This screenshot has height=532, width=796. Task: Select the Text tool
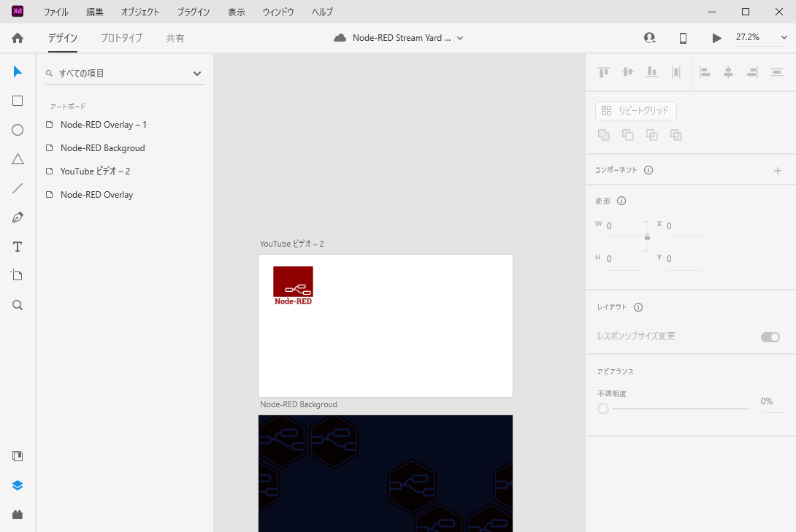pos(18,247)
